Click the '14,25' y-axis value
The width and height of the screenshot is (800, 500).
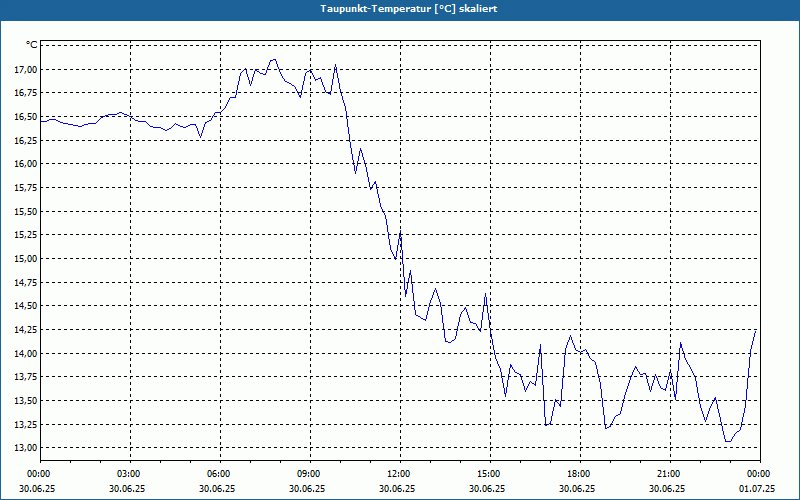(26, 330)
